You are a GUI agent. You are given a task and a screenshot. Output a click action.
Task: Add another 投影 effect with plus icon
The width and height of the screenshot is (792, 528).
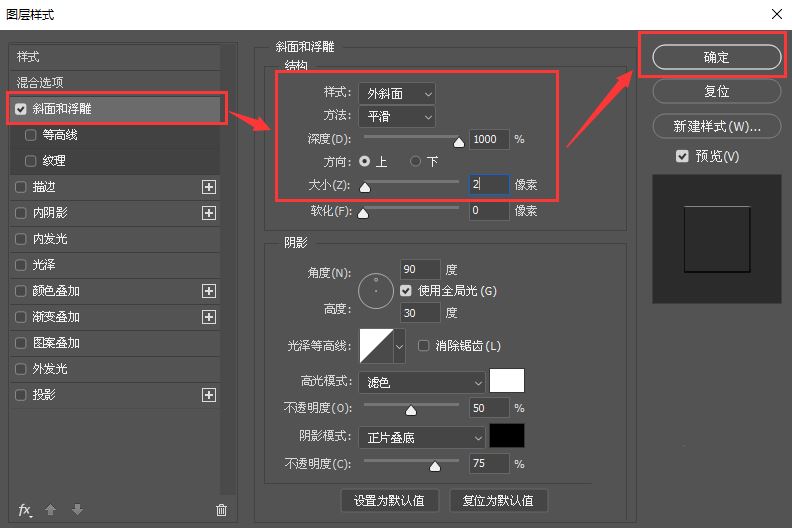(209, 395)
